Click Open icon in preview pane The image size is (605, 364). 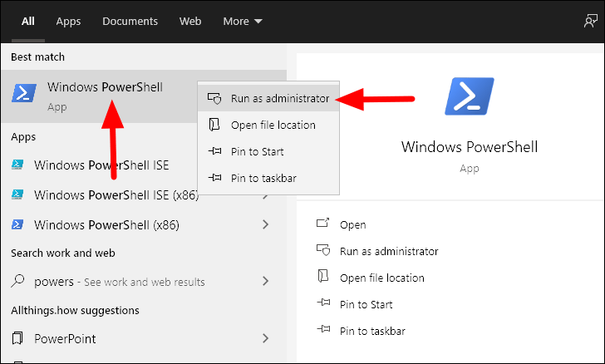click(323, 223)
